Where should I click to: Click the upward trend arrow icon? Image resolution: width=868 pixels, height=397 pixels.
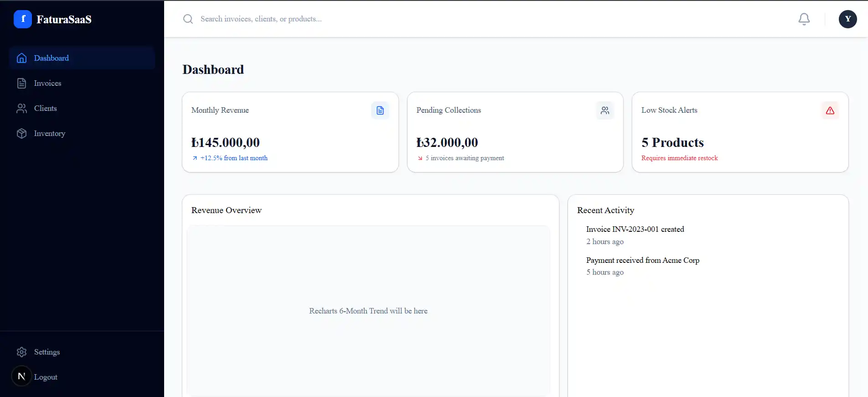(x=195, y=158)
